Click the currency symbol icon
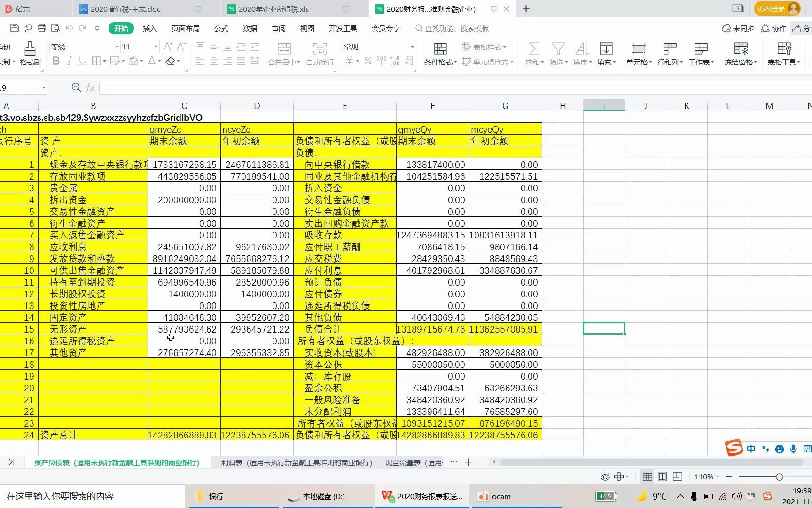Image resolution: width=812 pixels, height=508 pixels. [x=349, y=61]
